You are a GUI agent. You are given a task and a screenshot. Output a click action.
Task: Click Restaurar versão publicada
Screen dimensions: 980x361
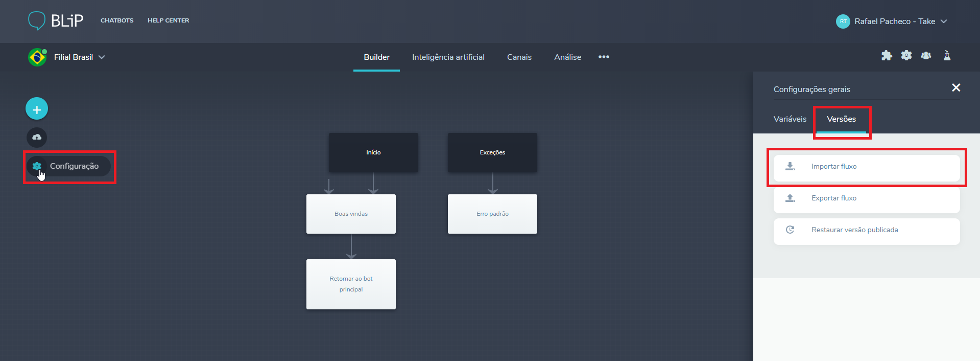click(866, 230)
